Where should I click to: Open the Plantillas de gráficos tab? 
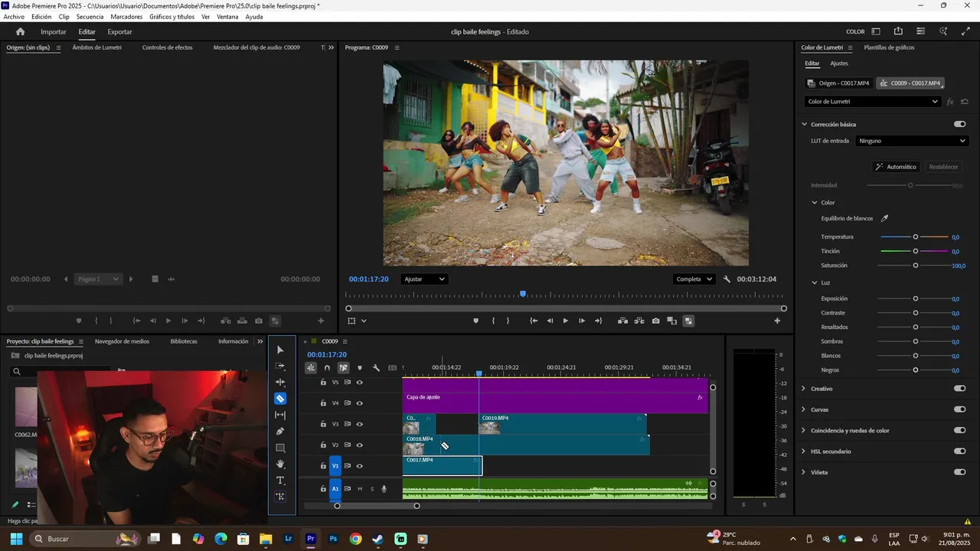pos(889,47)
